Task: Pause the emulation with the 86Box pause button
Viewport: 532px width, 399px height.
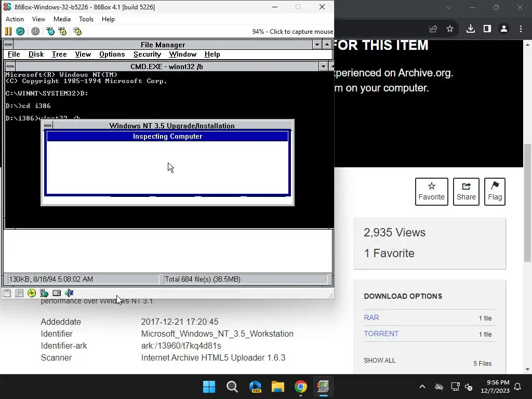Action: [x=8, y=32]
